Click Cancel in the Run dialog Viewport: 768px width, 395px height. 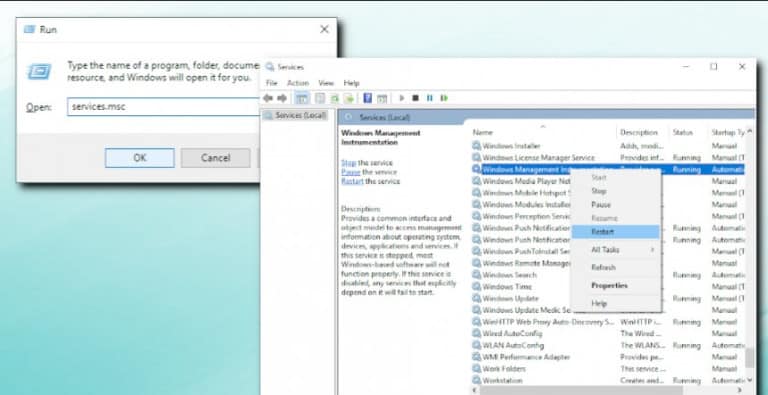click(216, 158)
